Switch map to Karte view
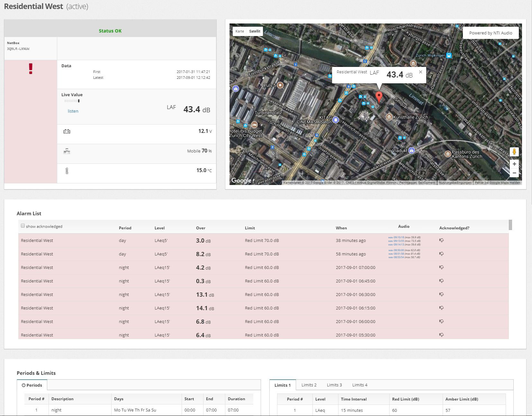Screen dimensions: 532x416 point(239,31)
